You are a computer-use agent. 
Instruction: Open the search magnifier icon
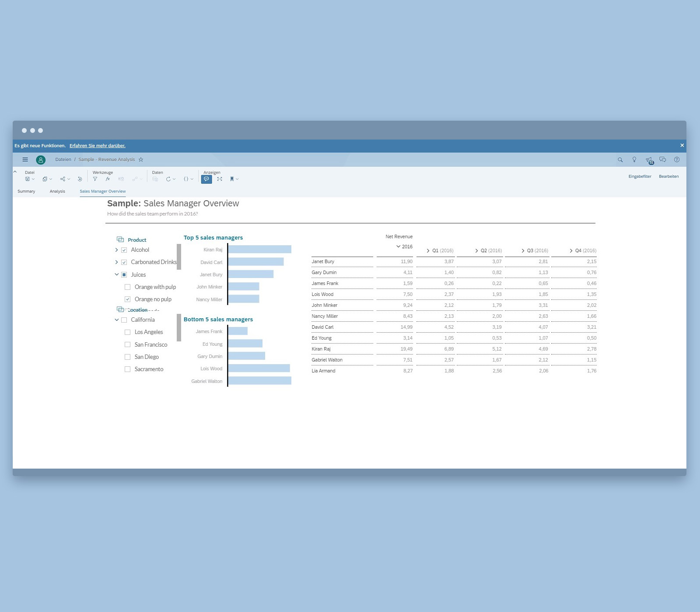pos(620,160)
